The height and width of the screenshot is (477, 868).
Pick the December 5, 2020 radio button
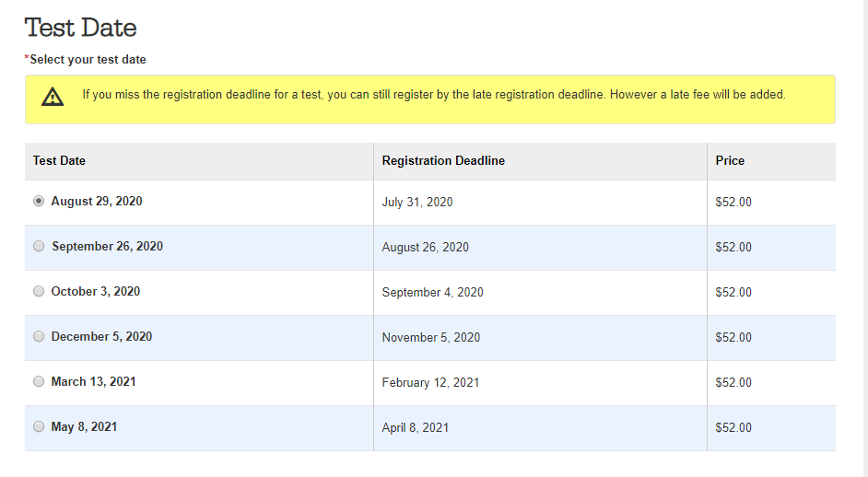pyautogui.click(x=39, y=336)
